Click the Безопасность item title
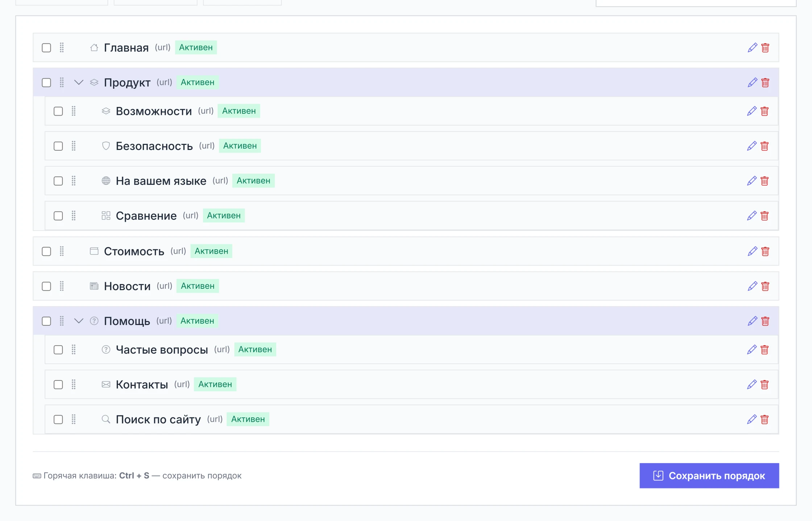812x521 pixels. (154, 146)
